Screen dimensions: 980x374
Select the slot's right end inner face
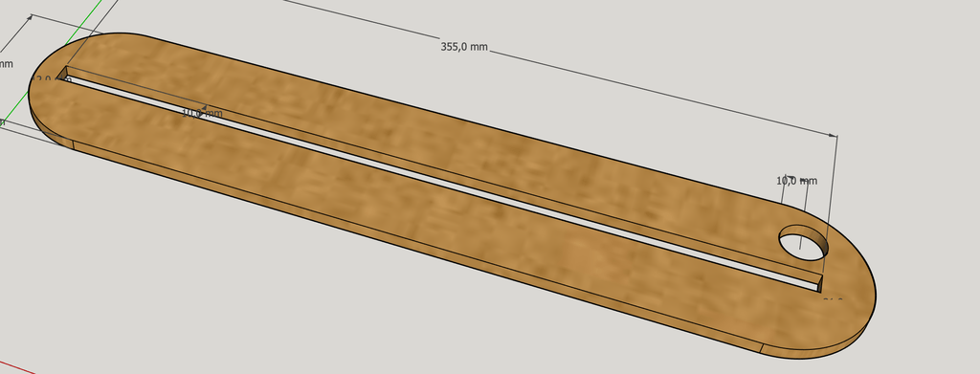click(x=820, y=283)
